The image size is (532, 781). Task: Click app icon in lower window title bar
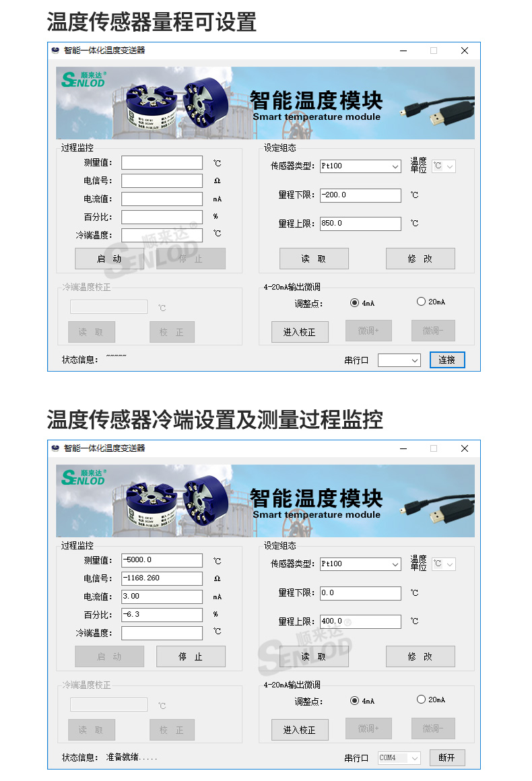[56, 448]
